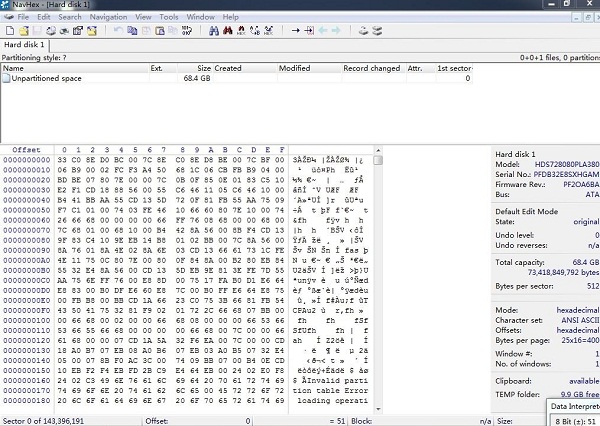Click TEMP folder value 9.9 GB free
The height and width of the screenshot is (426, 600).
(x=580, y=394)
